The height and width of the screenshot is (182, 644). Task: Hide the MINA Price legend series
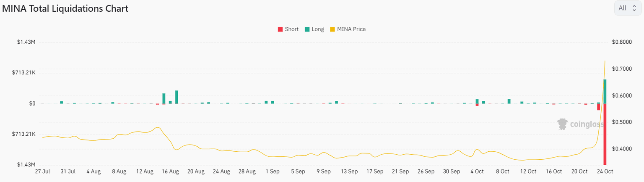(351, 29)
